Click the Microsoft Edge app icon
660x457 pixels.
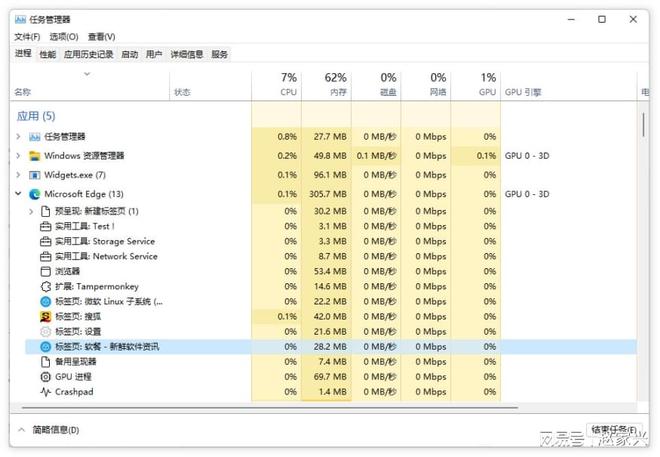click(35, 194)
